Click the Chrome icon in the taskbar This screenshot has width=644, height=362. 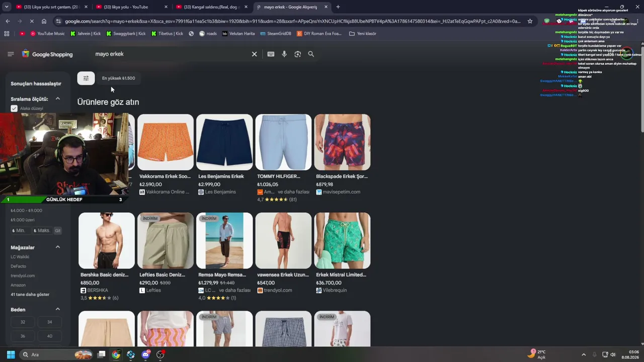[116, 354]
